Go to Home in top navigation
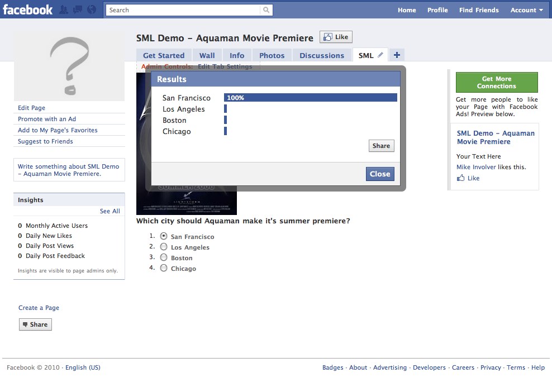Image resolution: width=552 pixels, height=392 pixels. point(407,10)
